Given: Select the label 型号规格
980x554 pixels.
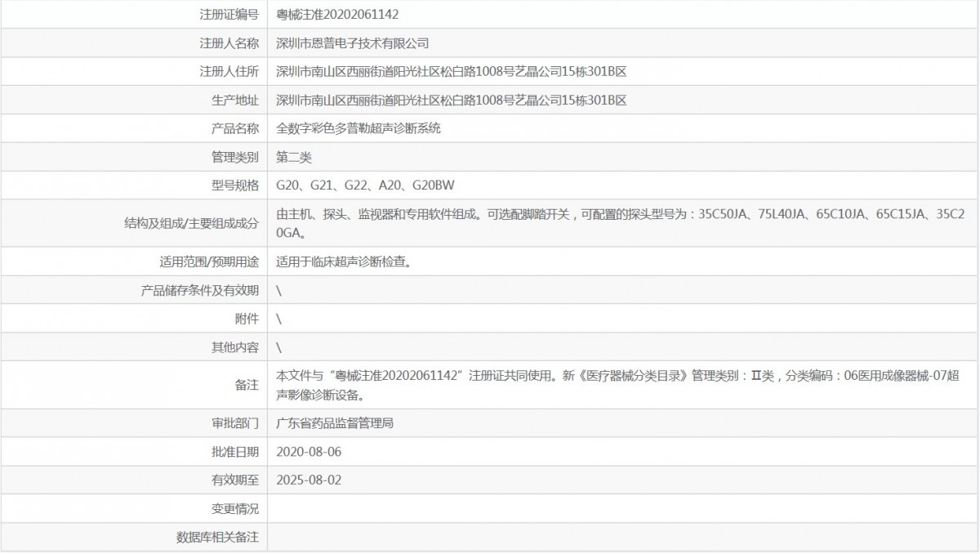Looking at the screenshot, I should [x=235, y=185].
